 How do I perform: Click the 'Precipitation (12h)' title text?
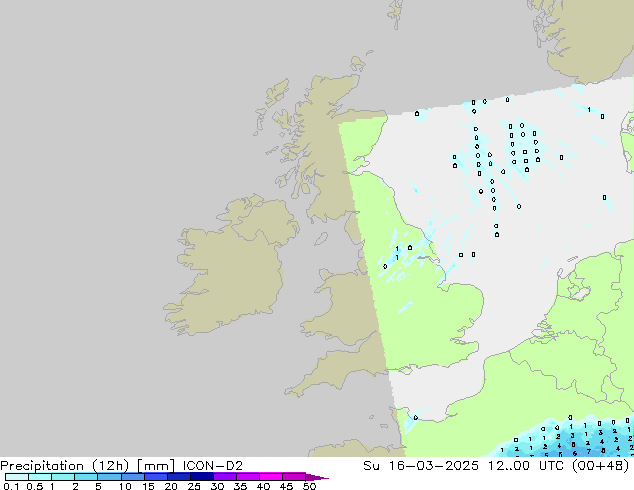65,466
